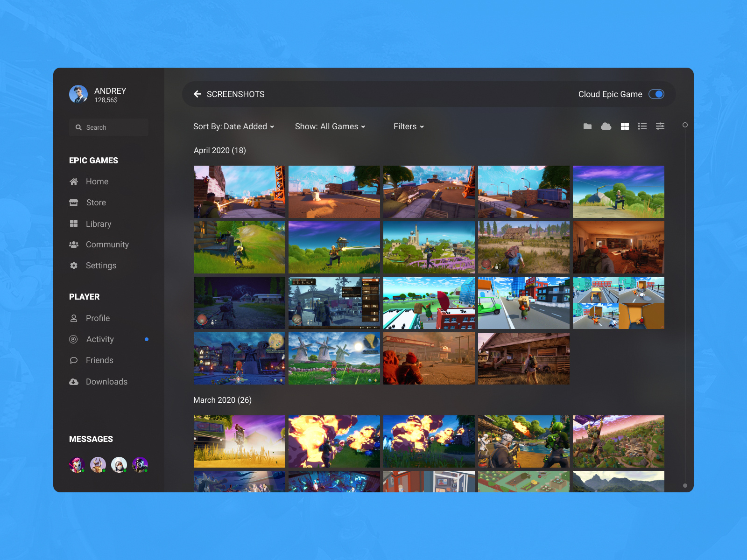Viewport: 747px width, 560px height.
Task: Open the Library section
Action: point(99,224)
